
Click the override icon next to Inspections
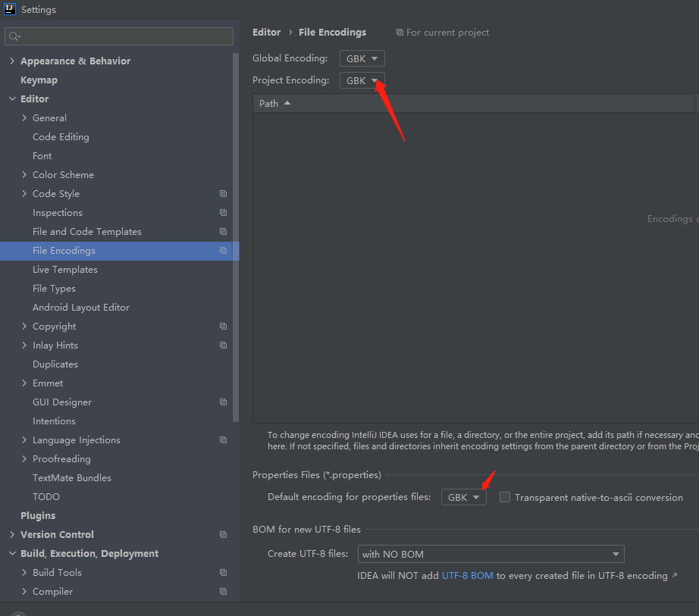click(224, 212)
